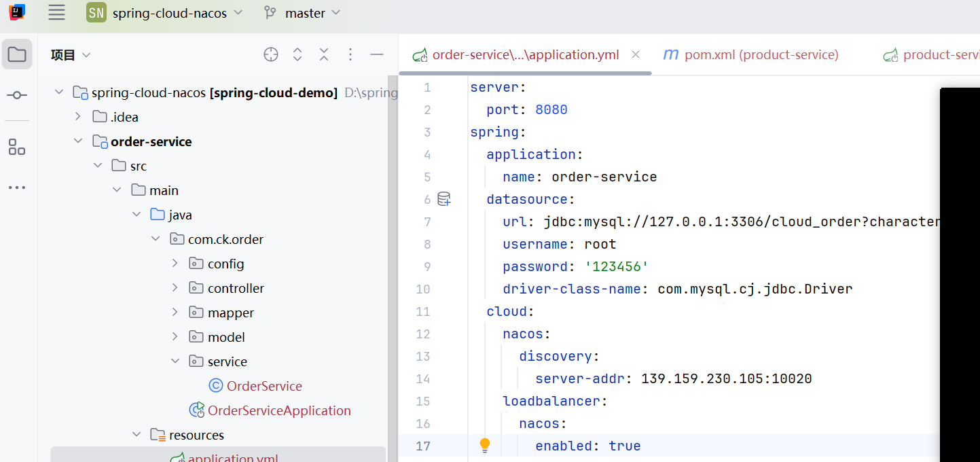Screen dimensions: 980x462
Task: Collapse the service package
Action: coord(175,361)
